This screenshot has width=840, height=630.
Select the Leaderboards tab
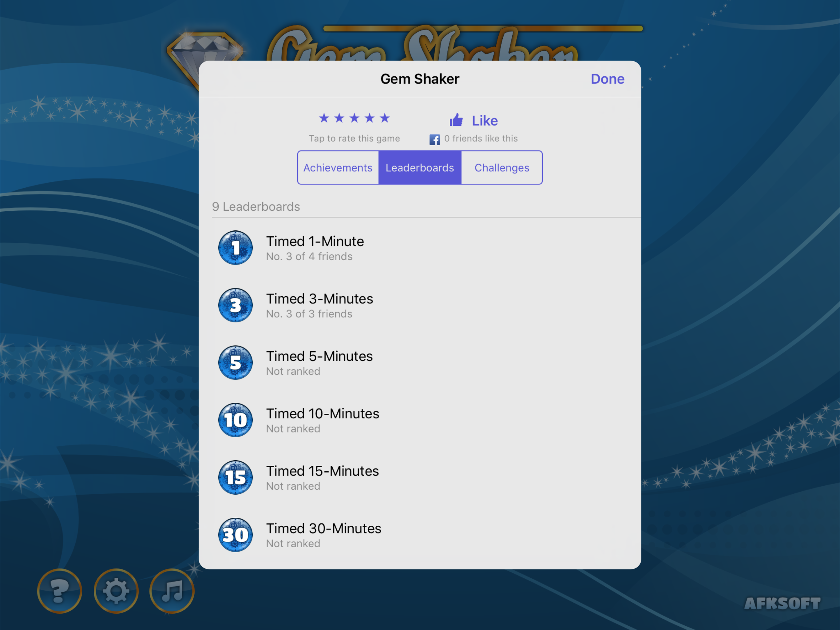tap(420, 168)
